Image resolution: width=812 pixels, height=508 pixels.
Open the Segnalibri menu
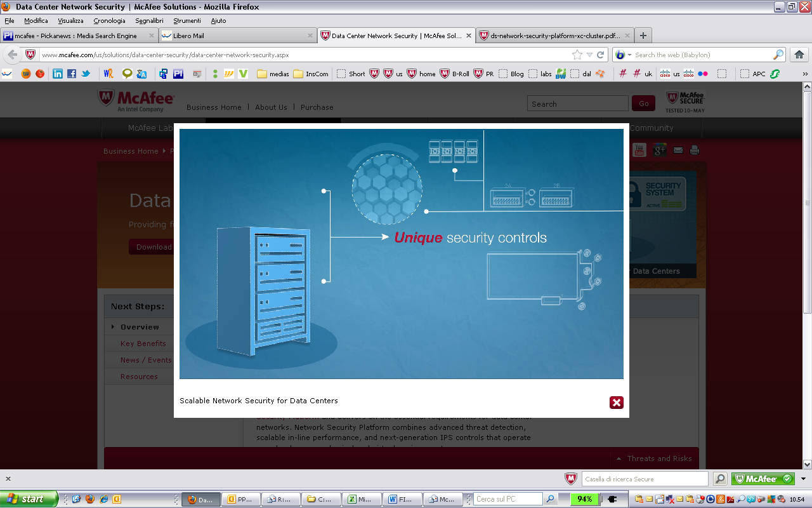tap(149, 20)
